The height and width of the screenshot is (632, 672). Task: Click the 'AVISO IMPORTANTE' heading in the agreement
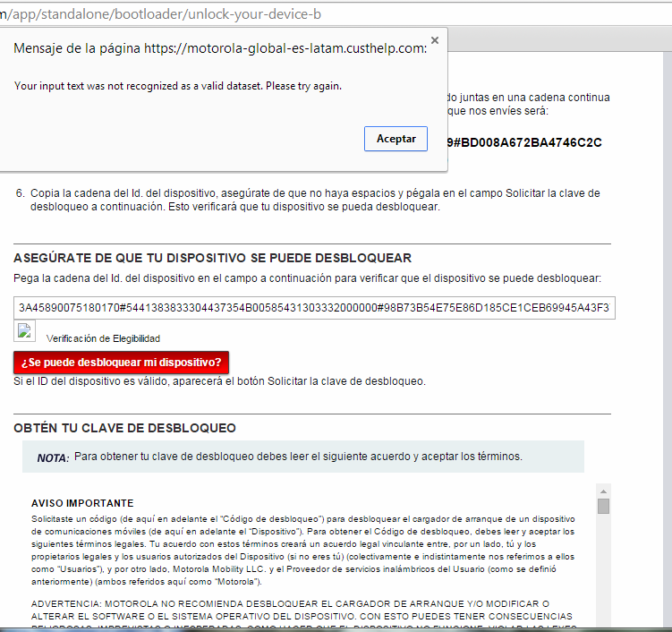click(x=82, y=503)
